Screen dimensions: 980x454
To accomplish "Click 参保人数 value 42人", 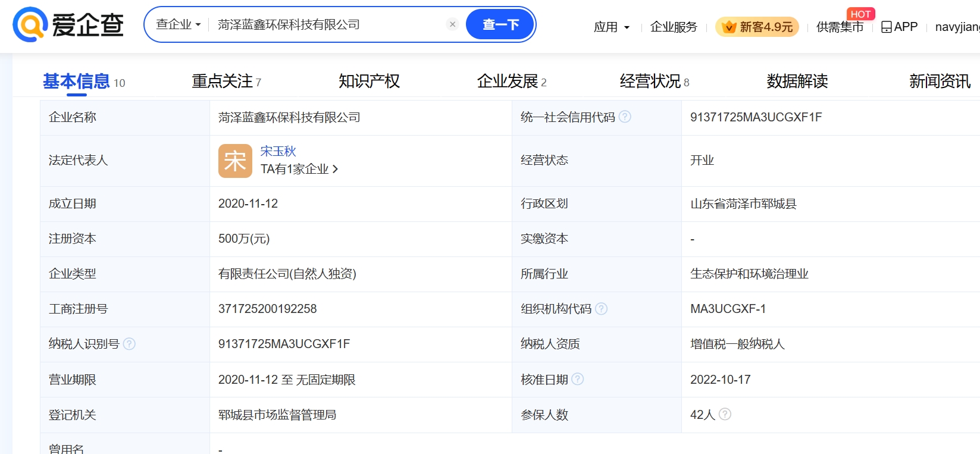I will [x=703, y=415].
